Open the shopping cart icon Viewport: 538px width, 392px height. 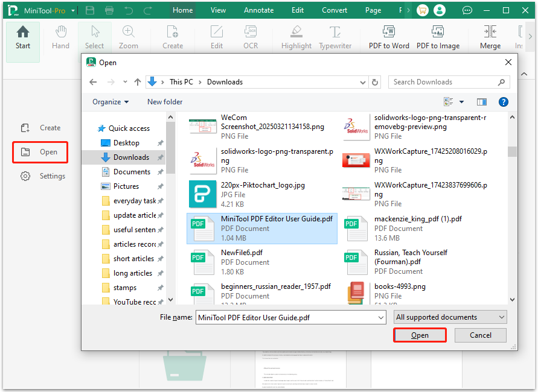[423, 10]
